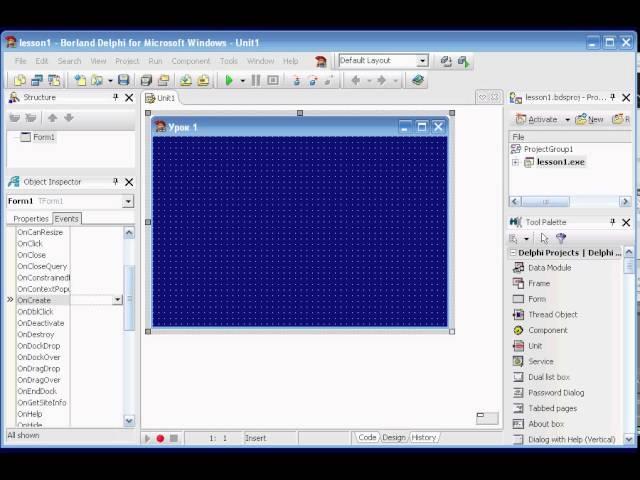This screenshot has width=640, height=480.
Task: Click the Back navigation arrow in toolbar
Action: tap(356, 80)
